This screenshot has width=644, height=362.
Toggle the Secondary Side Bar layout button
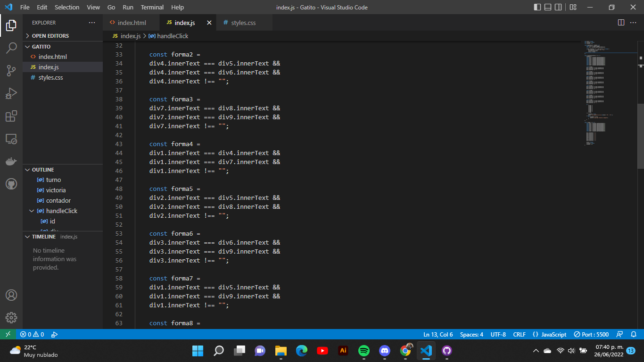point(558,7)
